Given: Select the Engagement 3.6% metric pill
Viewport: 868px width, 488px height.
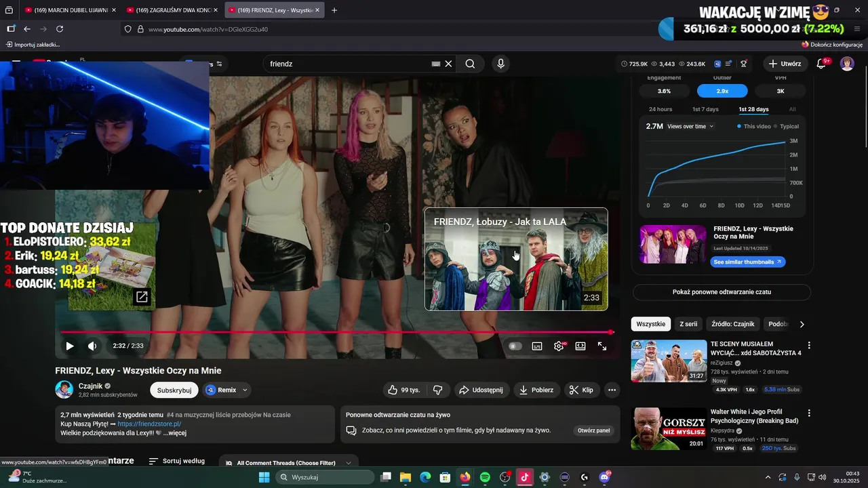Looking at the screenshot, I should tap(664, 91).
